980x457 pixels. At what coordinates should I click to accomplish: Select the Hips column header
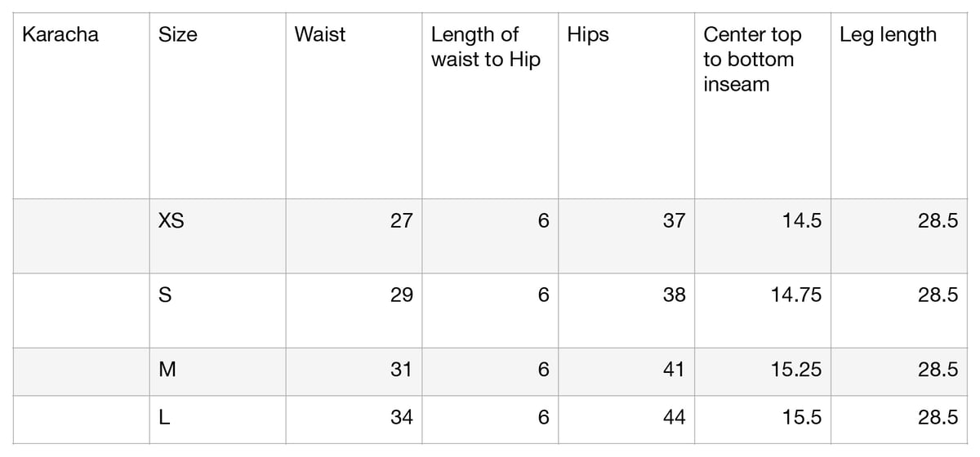[x=626, y=105]
